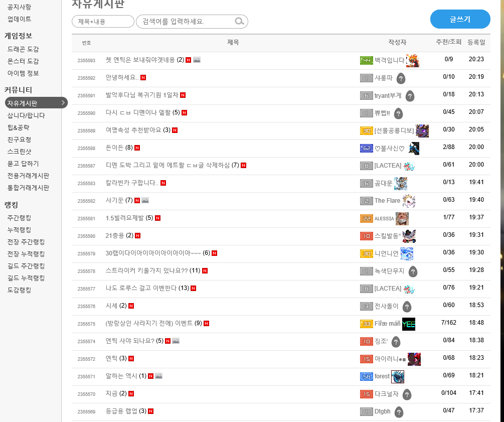Viewport: 504px width, 422px height.
Task: Go to 주간랭킹 in the ranking menu
Action: click(x=19, y=218)
